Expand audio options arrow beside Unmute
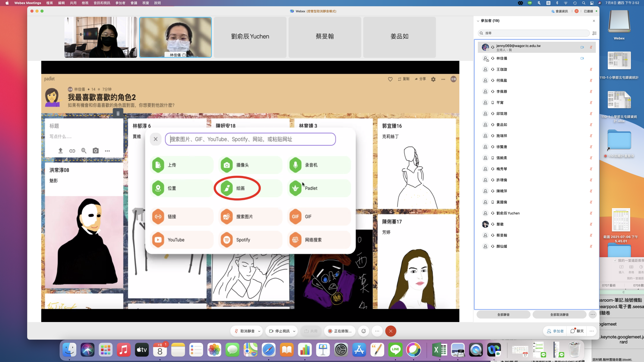The image size is (644, 362). pos(259,331)
